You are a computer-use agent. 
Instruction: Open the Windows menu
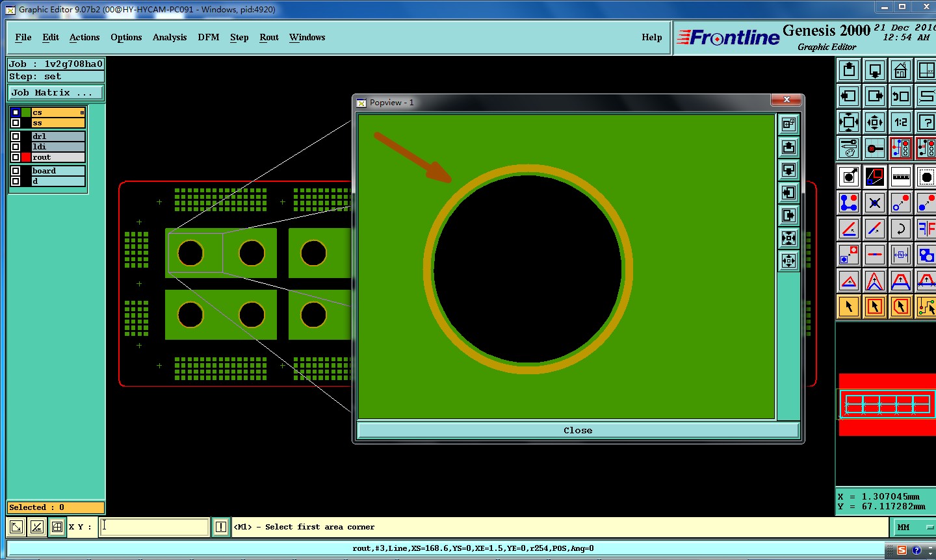[x=307, y=37]
